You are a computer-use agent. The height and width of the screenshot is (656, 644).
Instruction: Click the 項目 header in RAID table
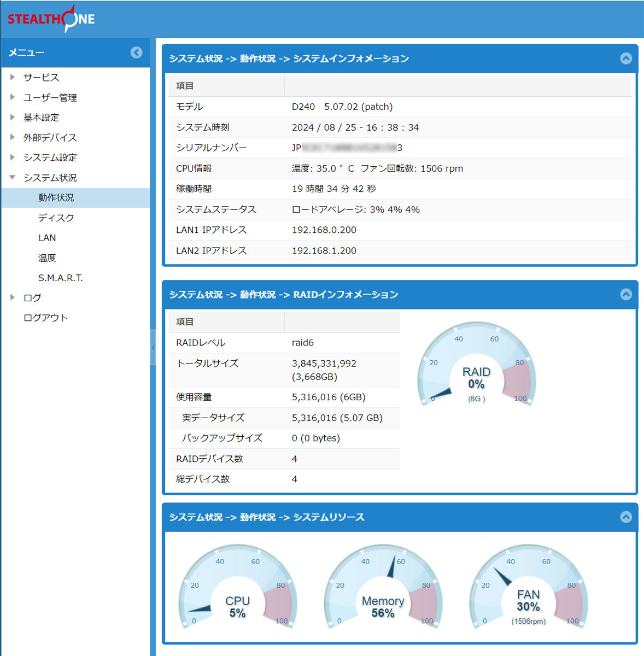185,322
